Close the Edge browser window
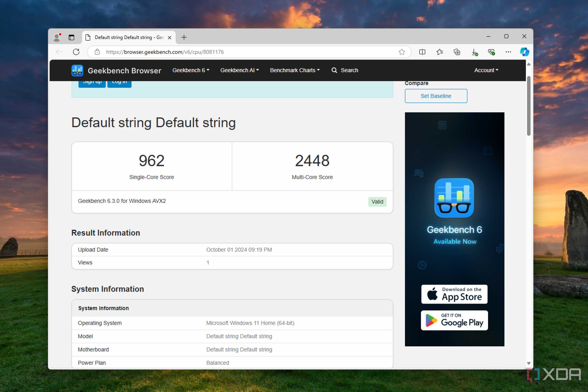The height and width of the screenshot is (392, 588). (524, 36)
